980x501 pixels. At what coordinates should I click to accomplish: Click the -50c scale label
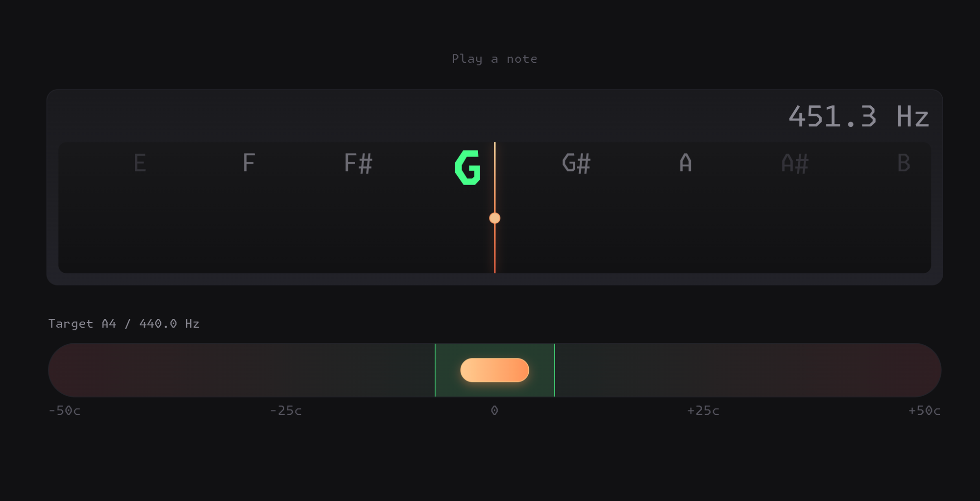[x=65, y=410]
